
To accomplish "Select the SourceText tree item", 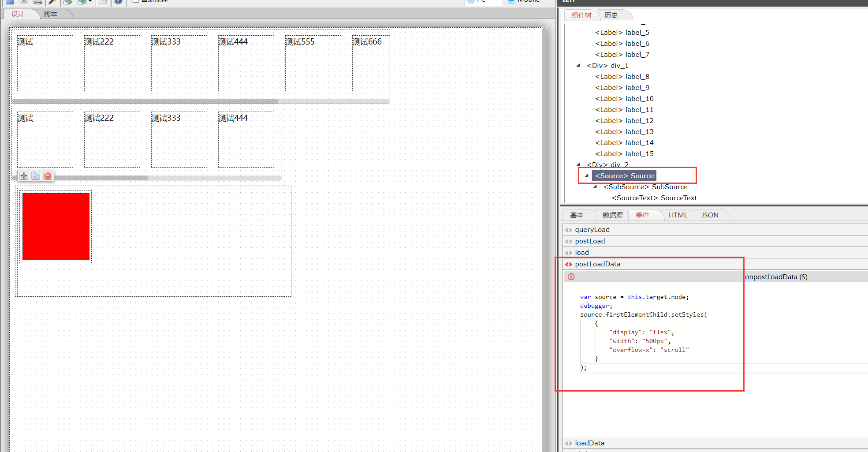I will 654,198.
